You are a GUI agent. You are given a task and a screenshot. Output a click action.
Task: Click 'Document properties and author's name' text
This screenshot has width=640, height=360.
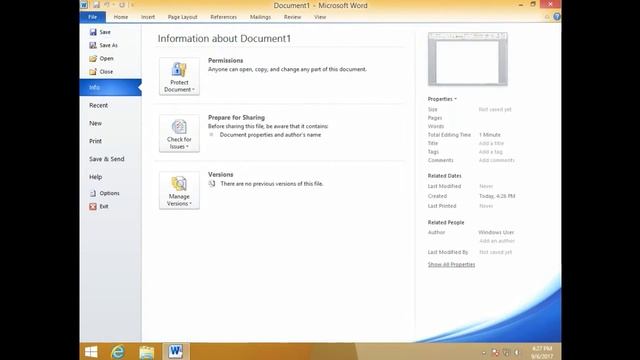pyautogui.click(x=270, y=135)
